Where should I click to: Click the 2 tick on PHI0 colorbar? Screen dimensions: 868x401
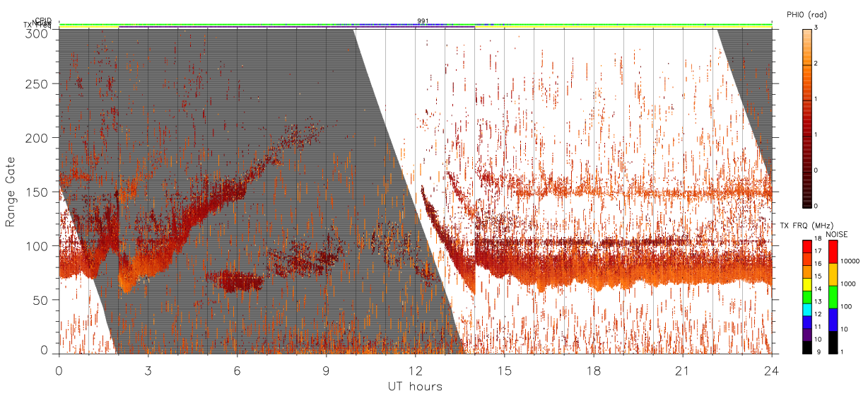[x=816, y=64]
